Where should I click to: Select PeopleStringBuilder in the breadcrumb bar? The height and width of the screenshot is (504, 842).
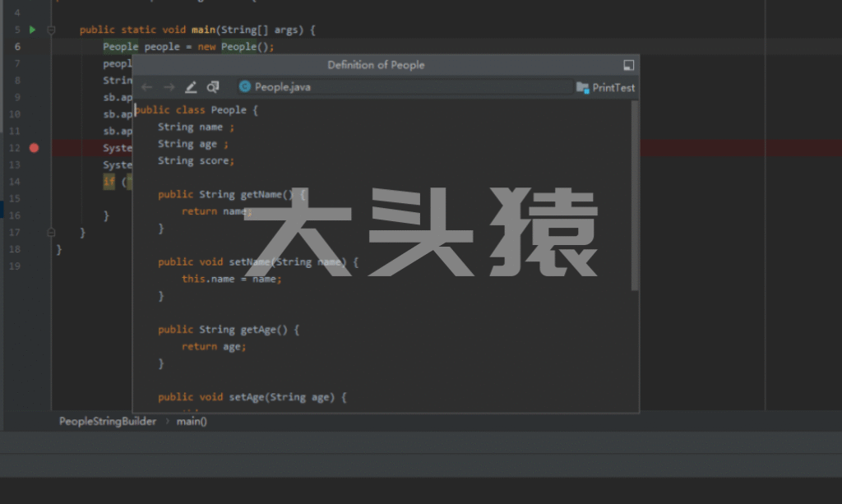tap(107, 421)
